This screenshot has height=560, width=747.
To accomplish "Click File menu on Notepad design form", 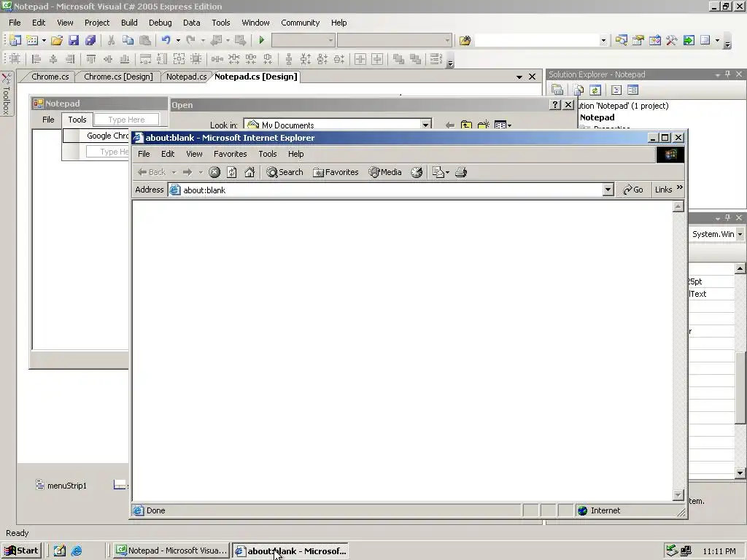I will point(48,120).
